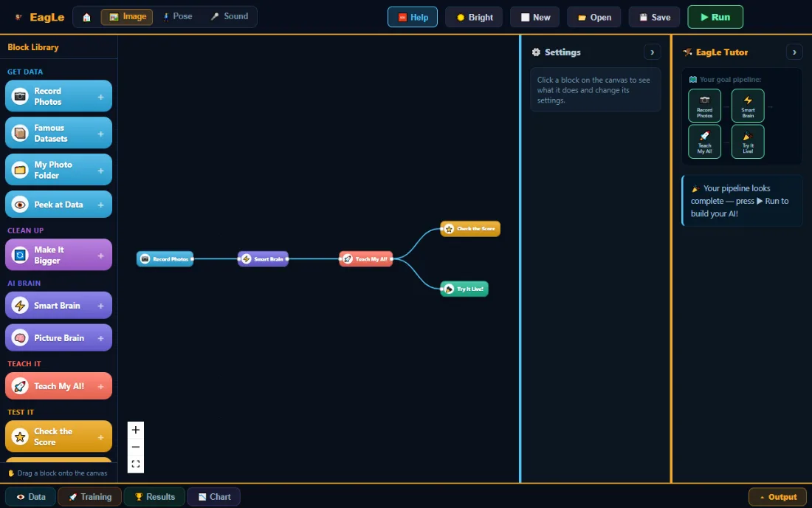This screenshot has width=812, height=508.
Task: Click the home icon in top bar
Action: 86,17
